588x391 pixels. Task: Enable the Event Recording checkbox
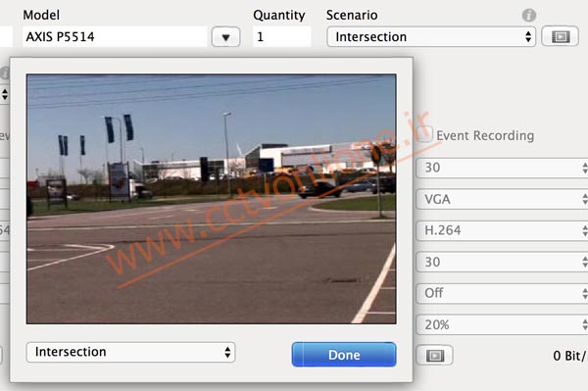coord(424,134)
